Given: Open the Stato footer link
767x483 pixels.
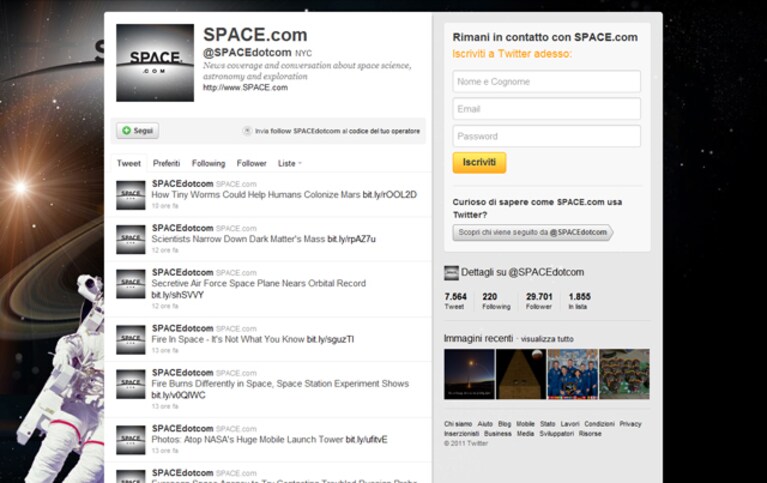Looking at the screenshot, I should (x=548, y=424).
